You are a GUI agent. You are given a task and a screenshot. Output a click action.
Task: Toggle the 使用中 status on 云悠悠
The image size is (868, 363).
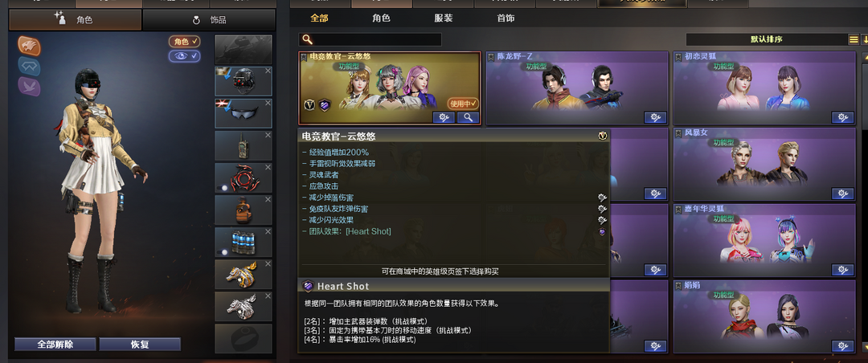[x=463, y=103]
